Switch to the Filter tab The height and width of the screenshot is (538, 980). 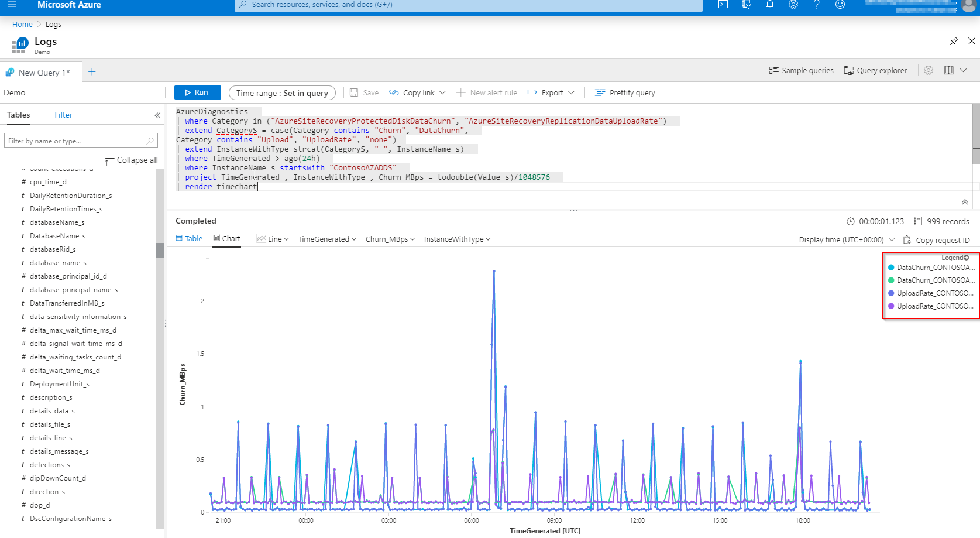[64, 115]
